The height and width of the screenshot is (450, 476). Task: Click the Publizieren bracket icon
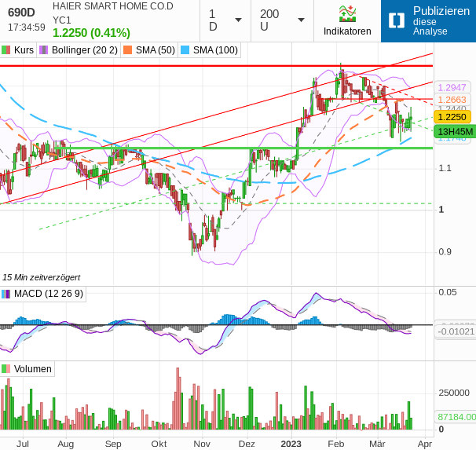397,20
